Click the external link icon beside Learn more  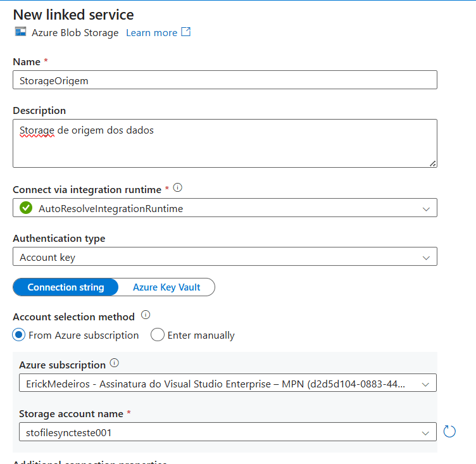coord(185,32)
